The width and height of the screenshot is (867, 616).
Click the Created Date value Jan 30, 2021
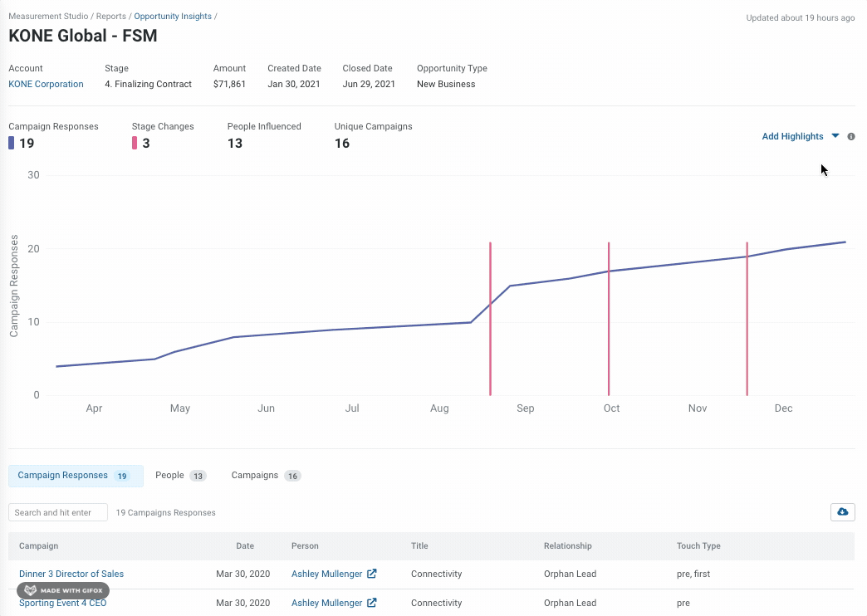tap(294, 84)
